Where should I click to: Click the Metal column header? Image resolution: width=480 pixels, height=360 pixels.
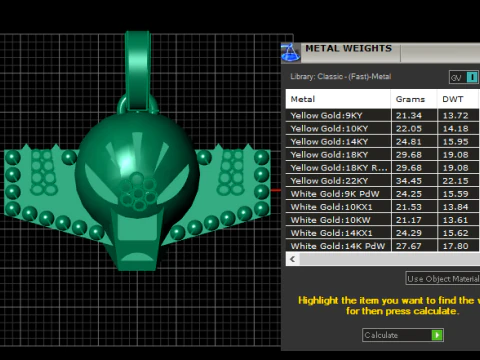338,99
